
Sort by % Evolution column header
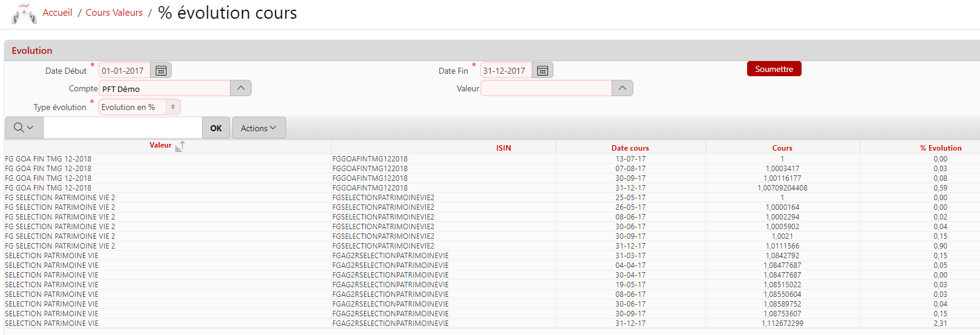[941, 148]
